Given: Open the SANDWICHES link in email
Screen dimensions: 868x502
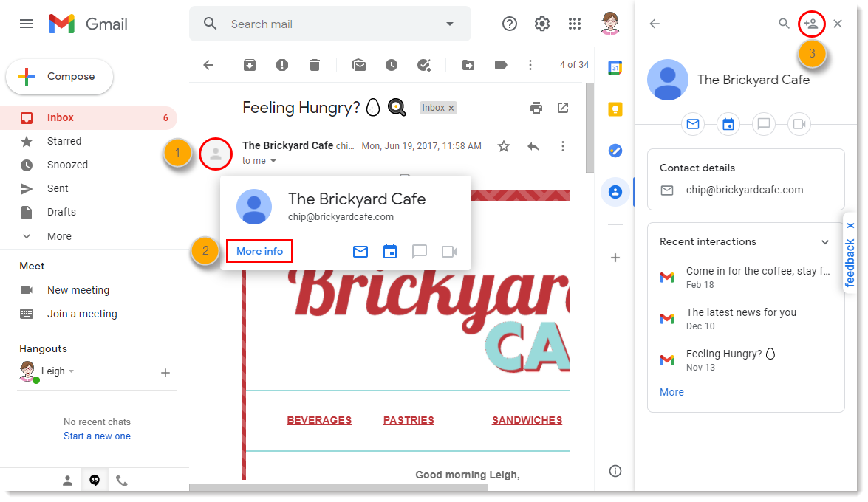Looking at the screenshot, I should [x=527, y=420].
